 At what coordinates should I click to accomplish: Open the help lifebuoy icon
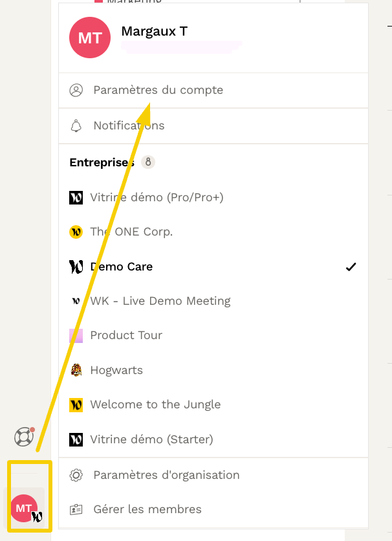point(24,437)
